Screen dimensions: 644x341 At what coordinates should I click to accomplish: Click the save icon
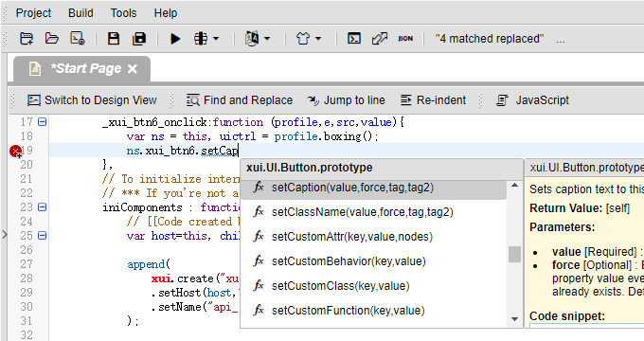point(114,39)
